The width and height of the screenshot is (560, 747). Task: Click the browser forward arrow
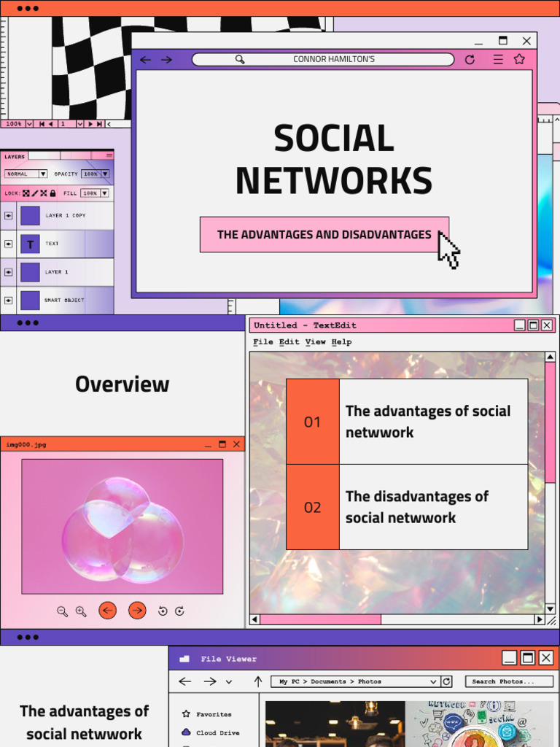[166, 60]
